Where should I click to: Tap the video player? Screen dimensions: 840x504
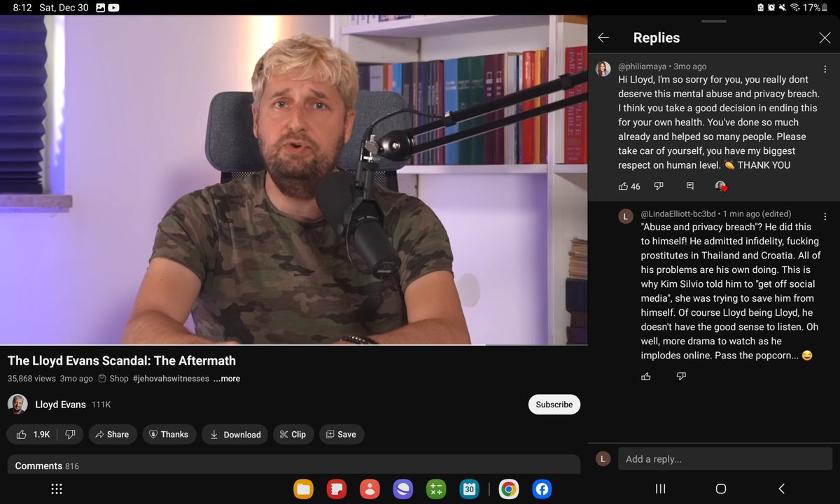tap(293, 180)
